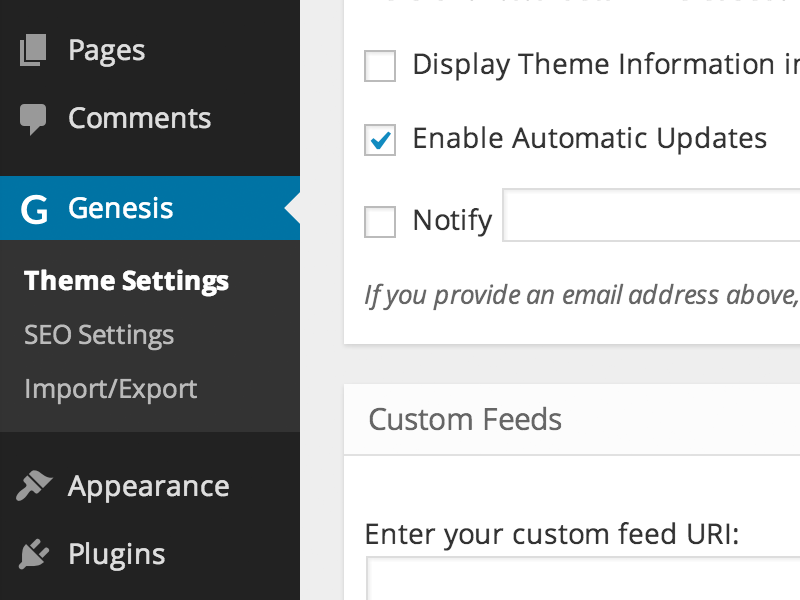Image resolution: width=800 pixels, height=600 pixels.
Task: Navigate to Pages
Action: coord(105,49)
